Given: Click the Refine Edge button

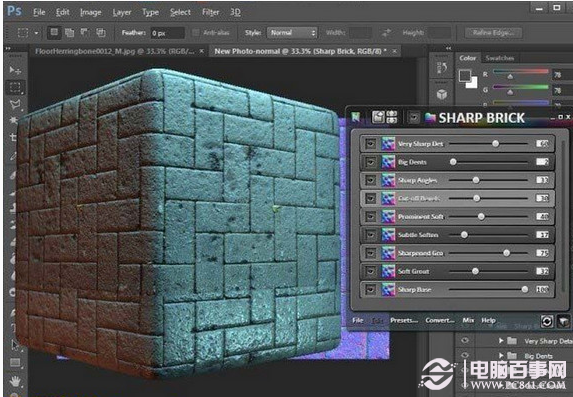Looking at the screenshot, I should click(x=493, y=33).
